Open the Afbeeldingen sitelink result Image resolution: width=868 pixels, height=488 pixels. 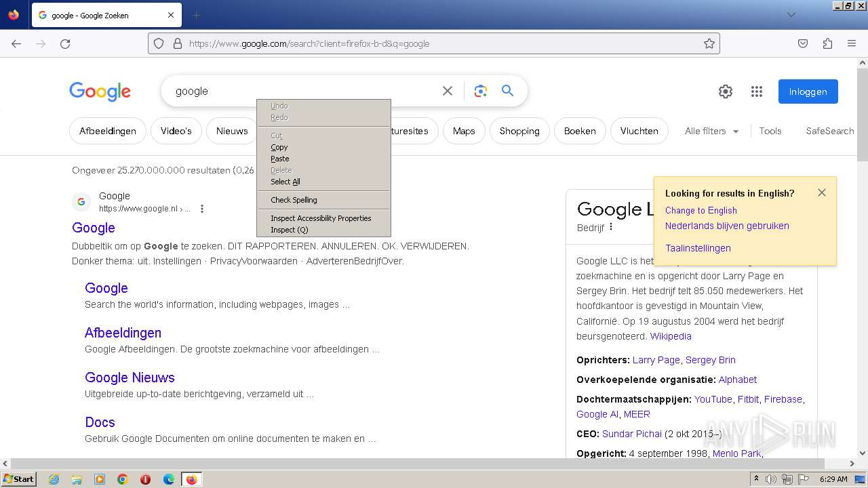(x=123, y=333)
